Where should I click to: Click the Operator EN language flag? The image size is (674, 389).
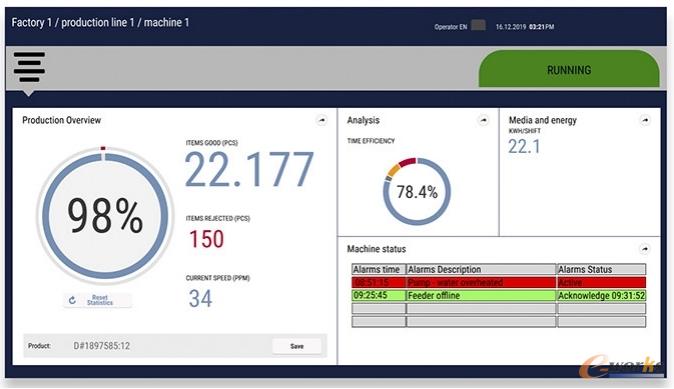478,25
